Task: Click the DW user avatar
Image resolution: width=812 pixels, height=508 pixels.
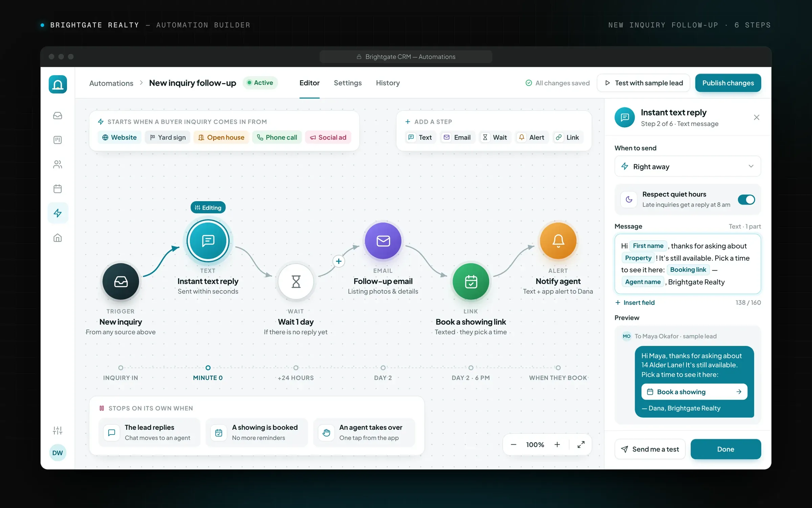Action: [58, 453]
